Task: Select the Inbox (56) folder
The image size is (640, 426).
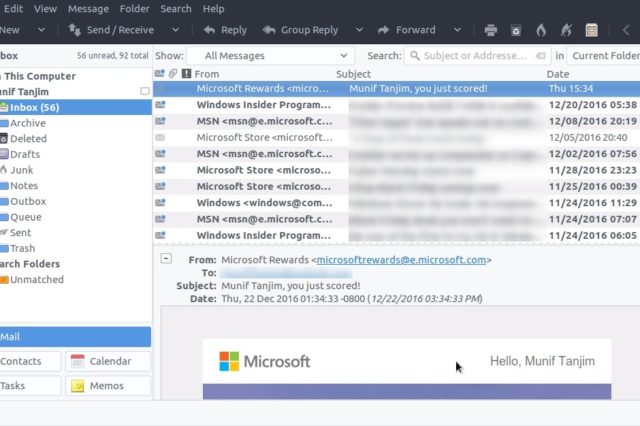Action: click(x=76, y=107)
